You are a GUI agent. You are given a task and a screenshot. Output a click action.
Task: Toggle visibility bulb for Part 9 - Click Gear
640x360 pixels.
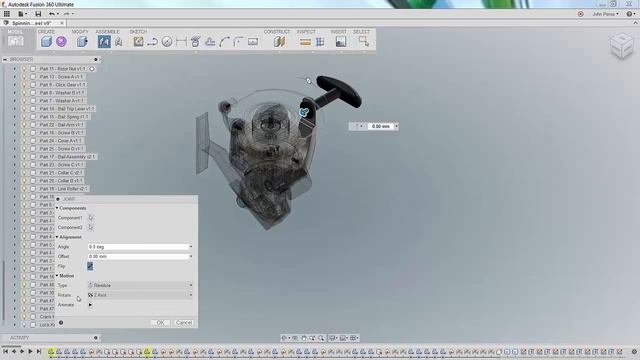pyautogui.click(x=24, y=84)
